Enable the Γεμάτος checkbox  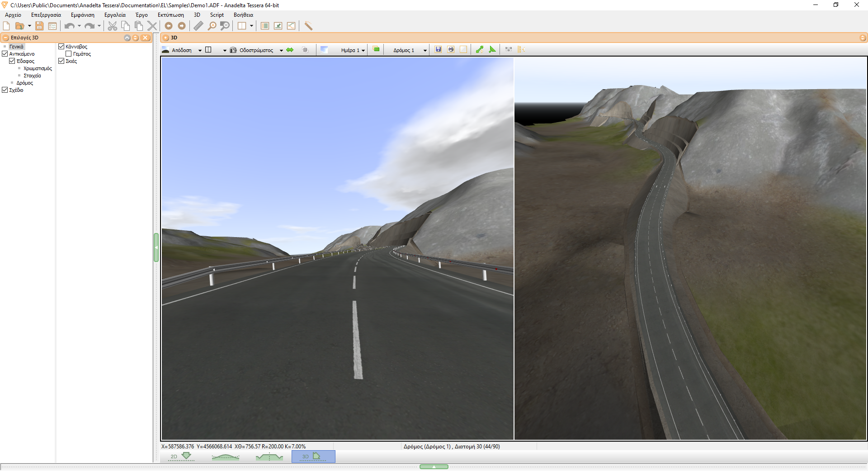(x=69, y=54)
